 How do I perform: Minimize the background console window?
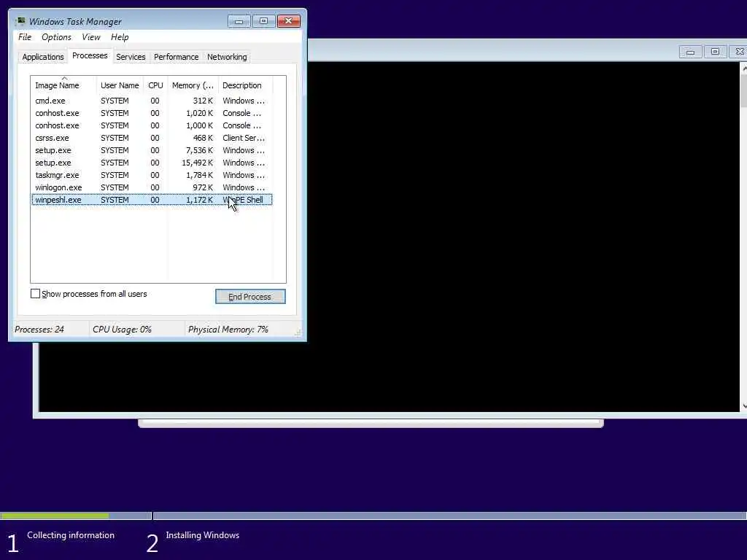coord(690,52)
